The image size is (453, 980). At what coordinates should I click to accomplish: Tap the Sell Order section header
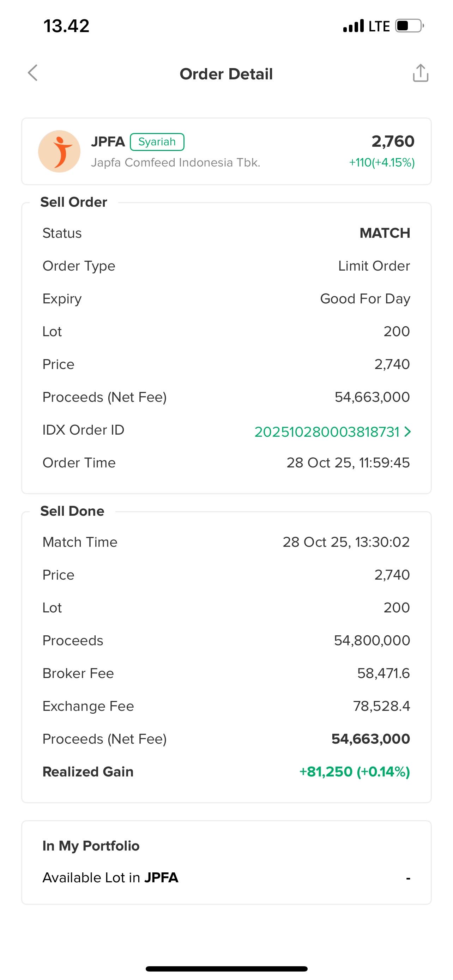pyautogui.click(x=74, y=202)
